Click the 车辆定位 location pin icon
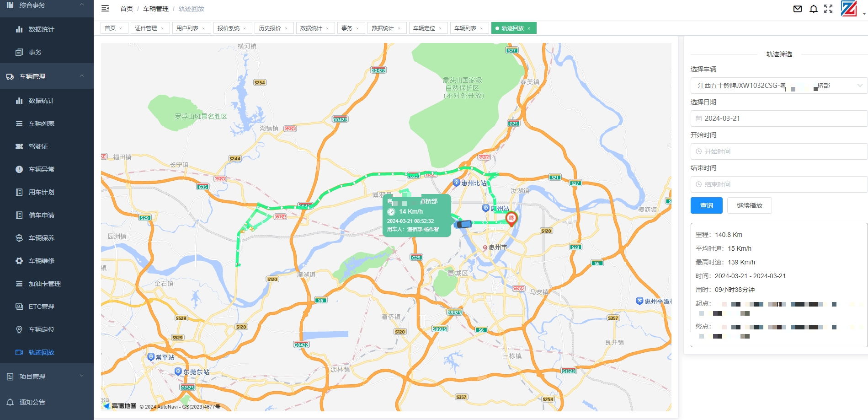 tap(19, 329)
